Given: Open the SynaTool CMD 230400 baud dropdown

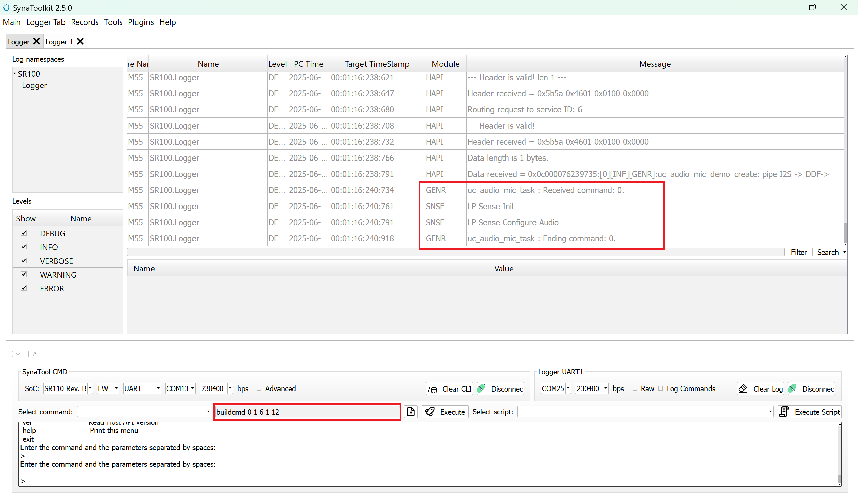Looking at the screenshot, I should (230, 388).
